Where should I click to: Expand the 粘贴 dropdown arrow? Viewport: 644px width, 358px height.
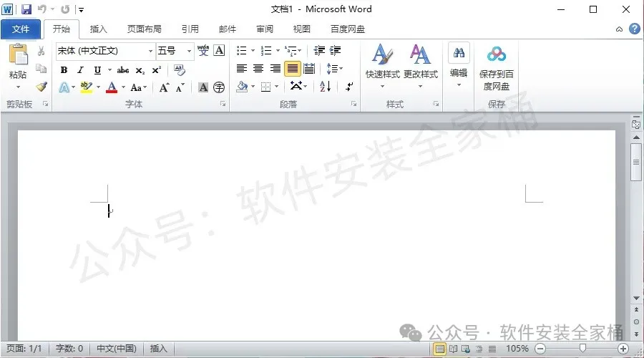tap(18, 87)
